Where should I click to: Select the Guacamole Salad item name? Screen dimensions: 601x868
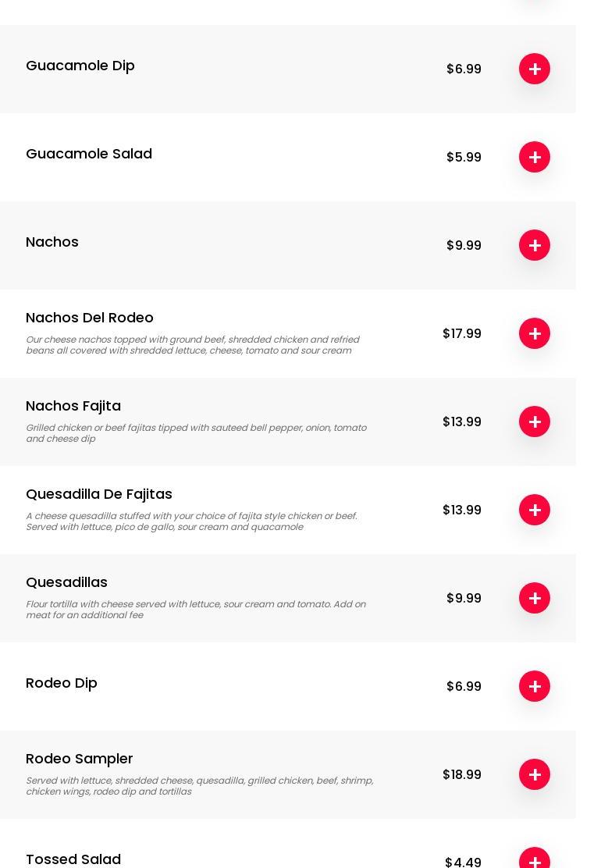click(89, 154)
